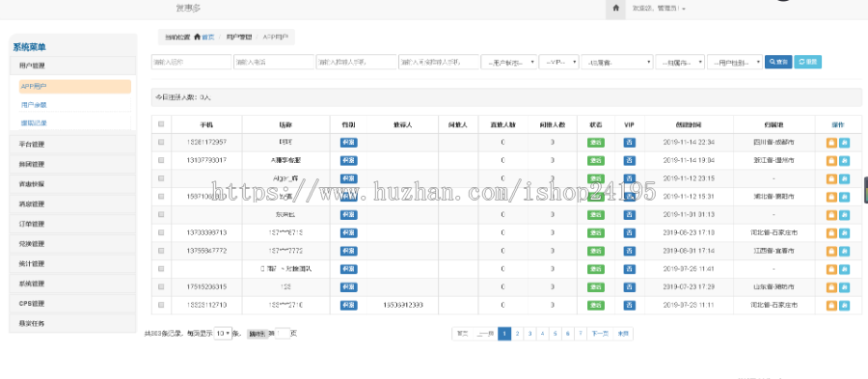Check the row for phone 13281172957

point(161,142)
